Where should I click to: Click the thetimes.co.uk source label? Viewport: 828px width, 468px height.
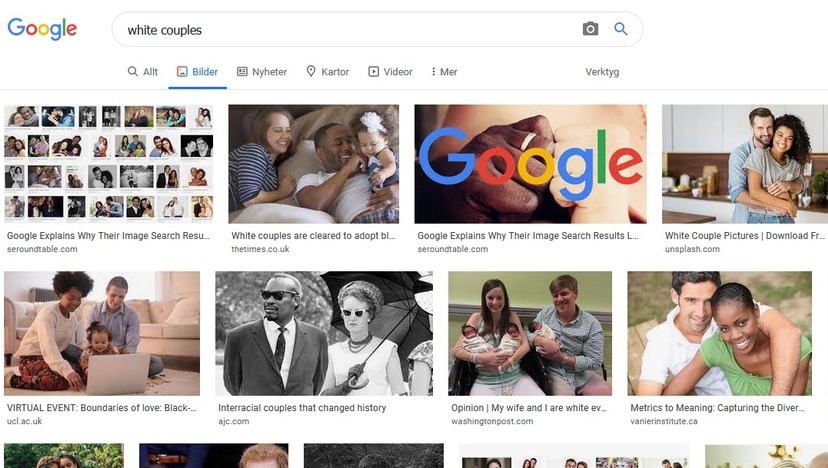pyautogui.click(x=260, y=249)
